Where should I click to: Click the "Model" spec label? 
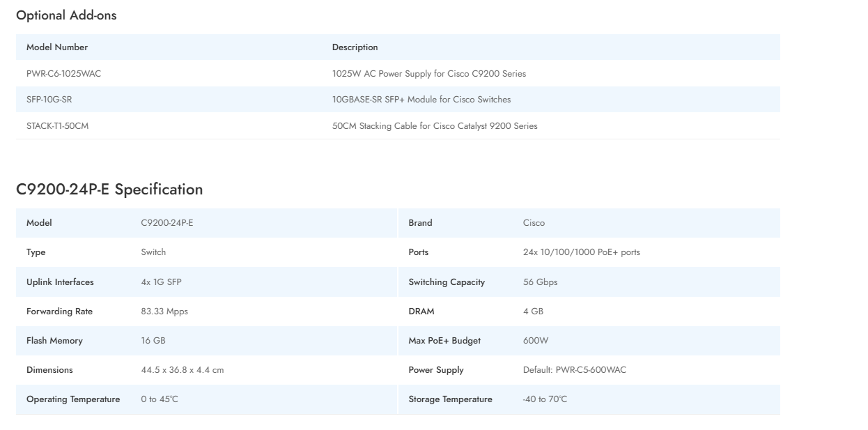click(x=39, y=223)
